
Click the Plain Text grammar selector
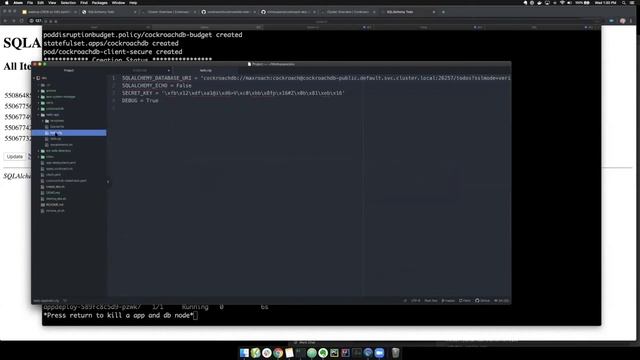tap(431, 301)
